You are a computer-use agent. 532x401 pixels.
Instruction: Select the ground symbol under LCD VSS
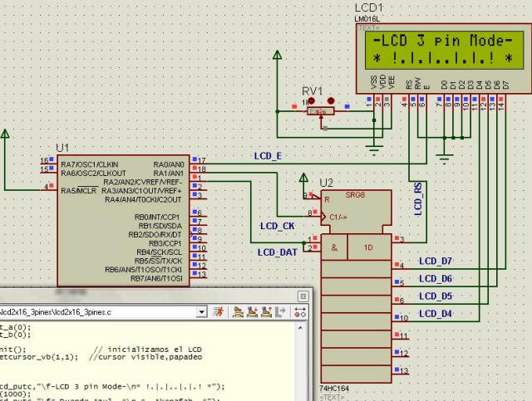point(374,150)
